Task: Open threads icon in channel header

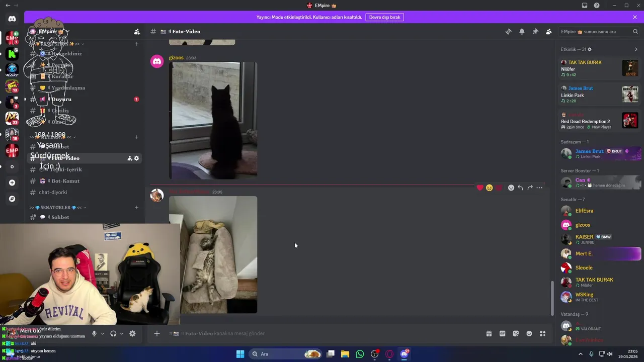Action: (508, 32)
